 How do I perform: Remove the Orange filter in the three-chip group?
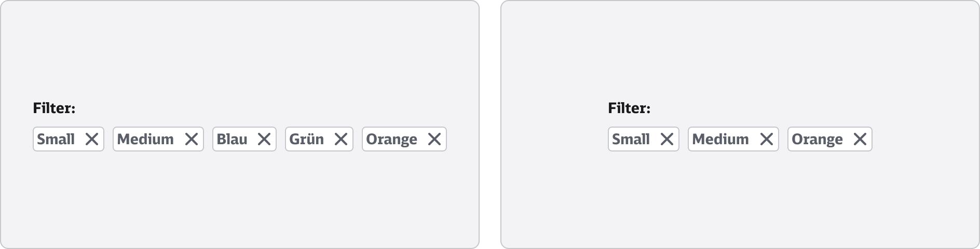(x=860, y=139)
